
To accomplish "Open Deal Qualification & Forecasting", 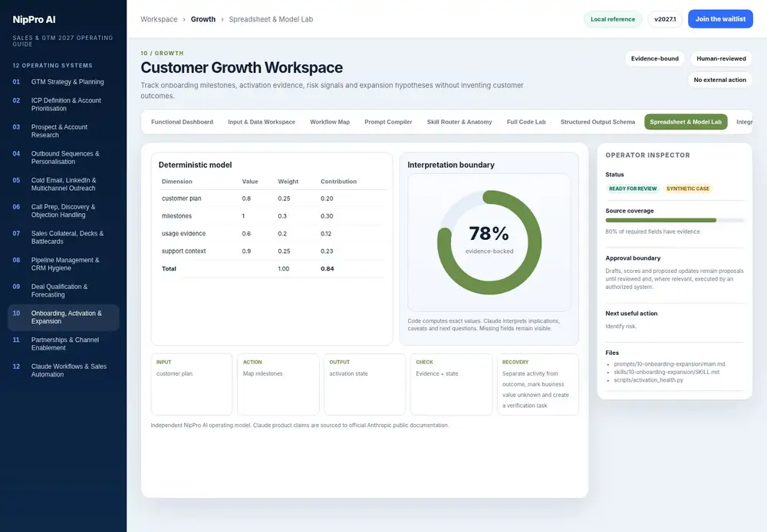I will point(63,291).
